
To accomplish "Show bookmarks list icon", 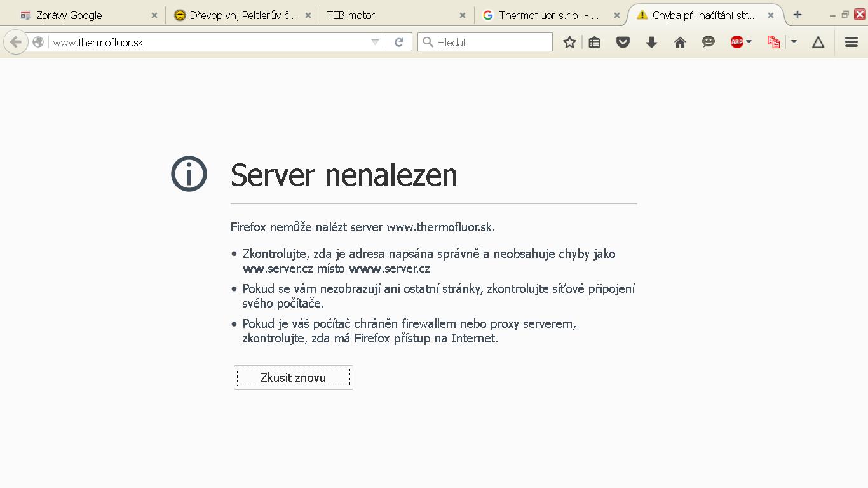I will (x=595, y=42).
